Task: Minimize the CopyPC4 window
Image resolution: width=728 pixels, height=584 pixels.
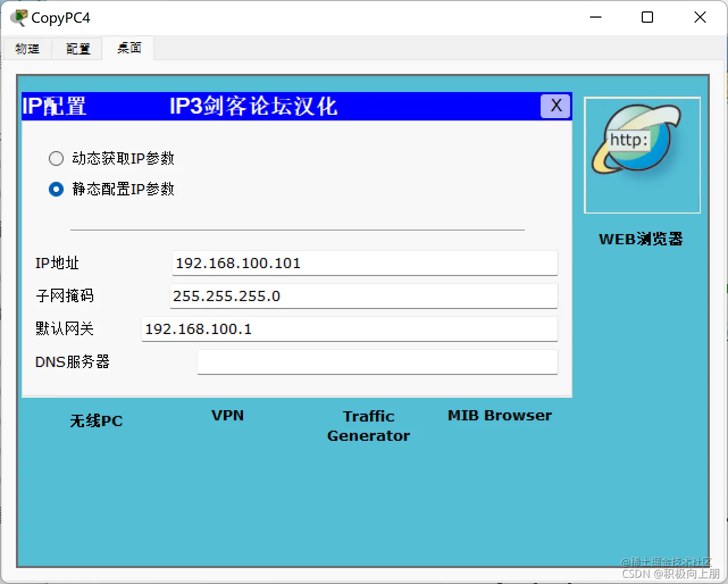Action: click(x=596, y=18)
